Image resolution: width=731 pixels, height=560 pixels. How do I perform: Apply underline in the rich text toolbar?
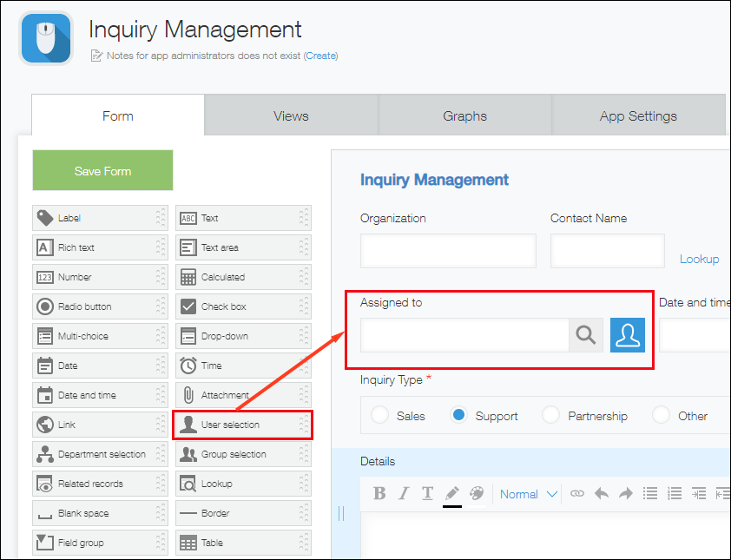(x=427, y=493)
